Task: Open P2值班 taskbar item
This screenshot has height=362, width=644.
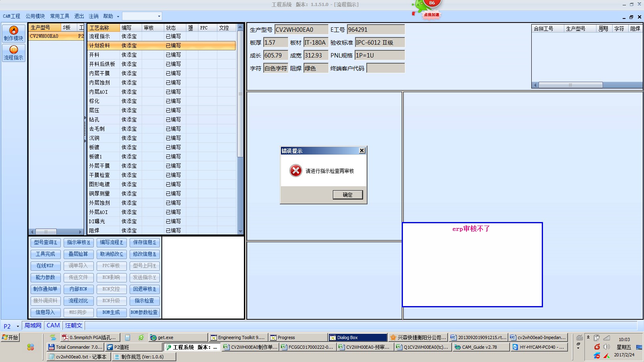Action: [134, 347]
